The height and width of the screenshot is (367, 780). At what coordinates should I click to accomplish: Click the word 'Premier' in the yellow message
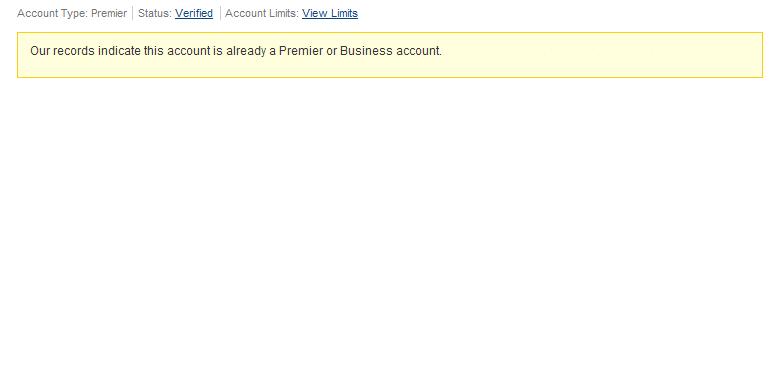click(x=301, y=51)
